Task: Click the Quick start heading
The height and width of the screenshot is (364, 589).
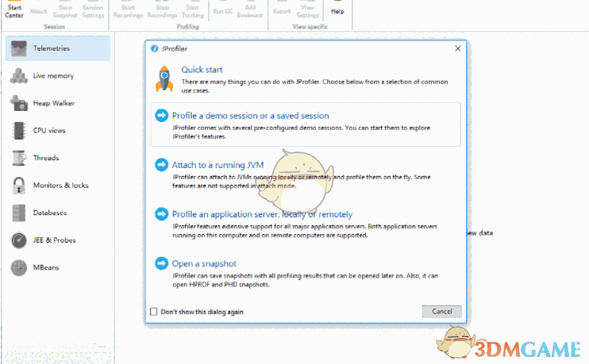Action: [202, 70]
